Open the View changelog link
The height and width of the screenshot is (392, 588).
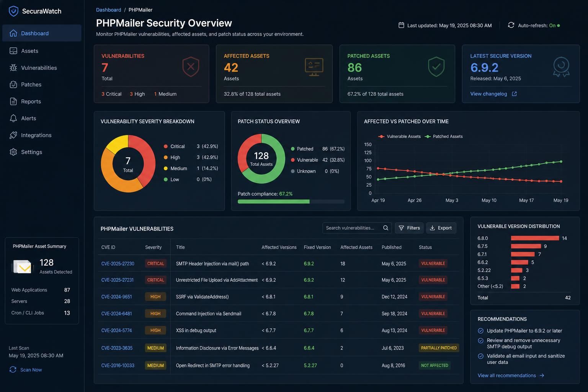[488, 94]
